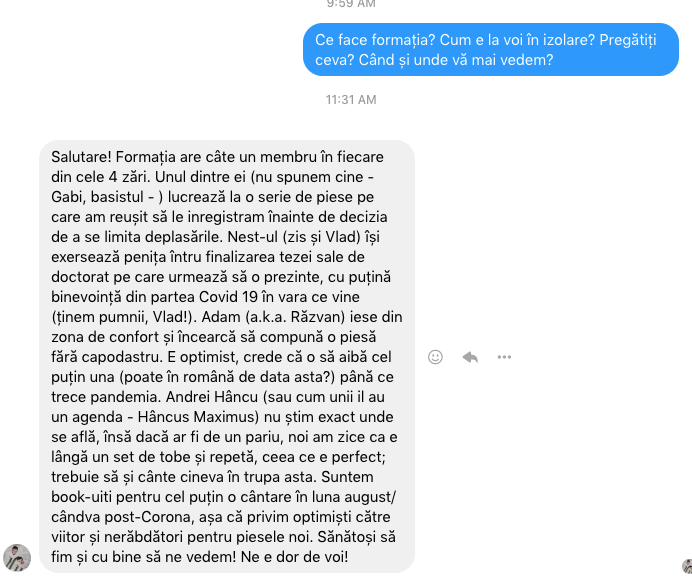Open more options three-dot menu beside message

[504, 357]
